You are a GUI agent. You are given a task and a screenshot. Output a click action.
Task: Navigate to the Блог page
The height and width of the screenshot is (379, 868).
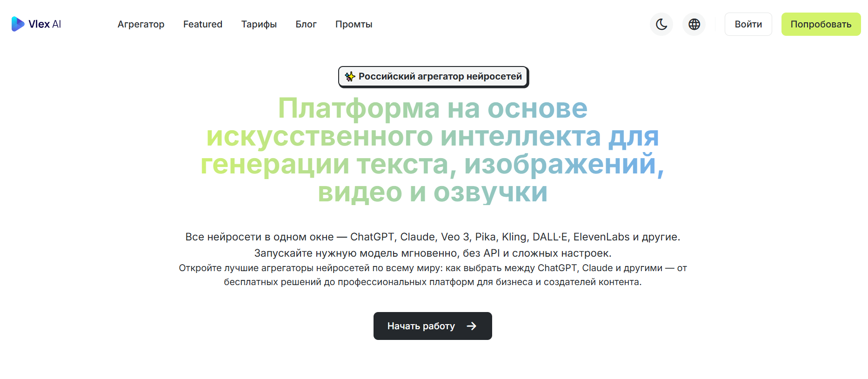tap(306, 24)
